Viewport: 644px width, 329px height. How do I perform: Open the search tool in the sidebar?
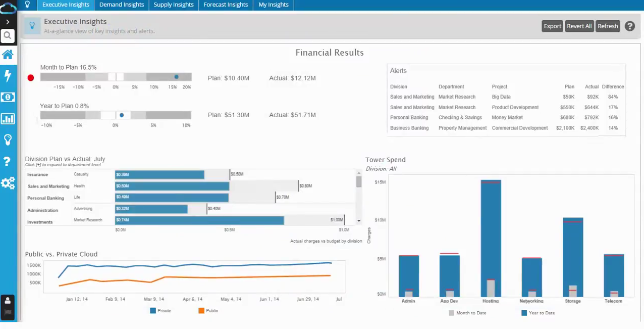coord(8,36)
